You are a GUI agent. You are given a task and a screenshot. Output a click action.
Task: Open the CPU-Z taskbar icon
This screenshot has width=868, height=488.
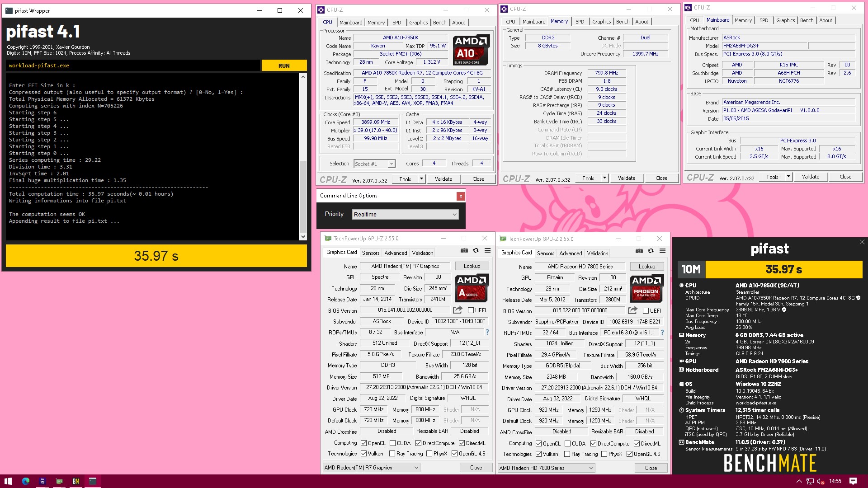pos(42,481)
